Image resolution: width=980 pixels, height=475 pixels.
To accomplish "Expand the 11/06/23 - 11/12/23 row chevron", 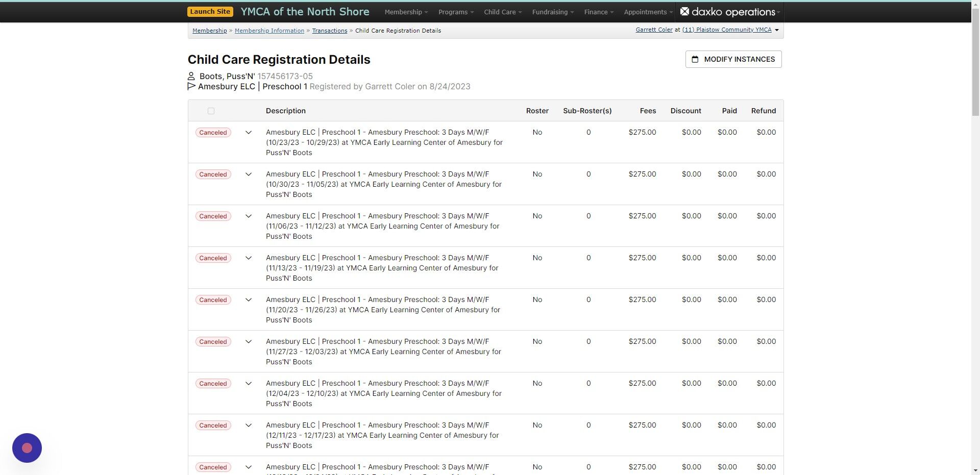I will pos(249,216).
